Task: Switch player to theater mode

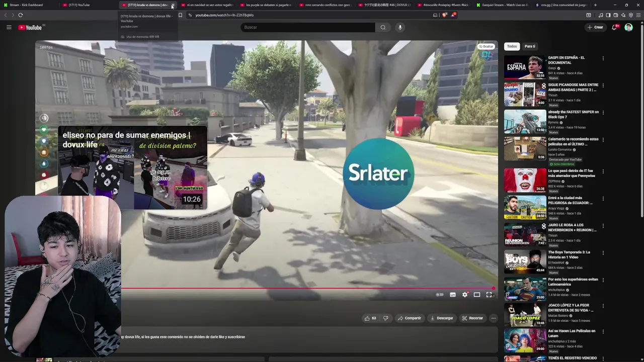Action: pos(477,295)
